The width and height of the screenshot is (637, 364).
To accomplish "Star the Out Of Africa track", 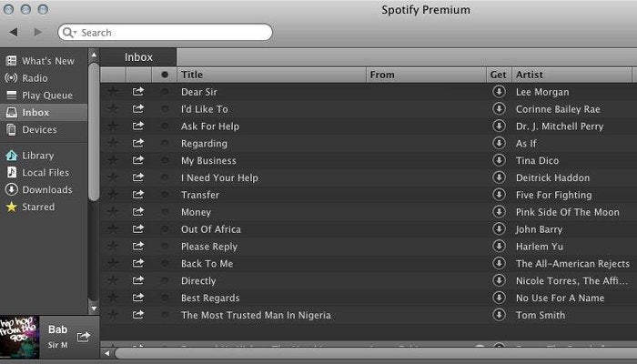I will click(113, 229).
